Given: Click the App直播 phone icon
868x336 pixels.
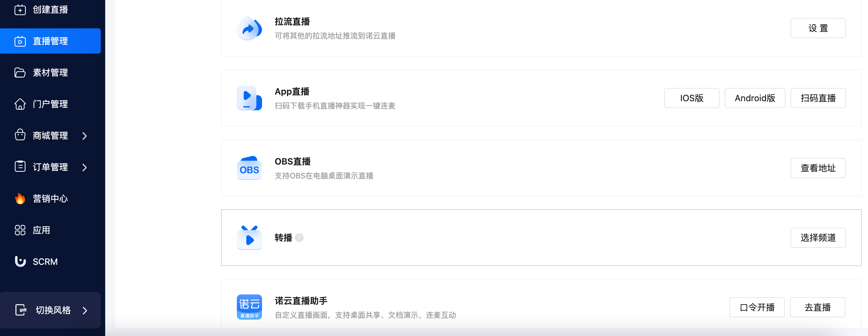Looking at the screenshot, I should click(x=249, y=98).
